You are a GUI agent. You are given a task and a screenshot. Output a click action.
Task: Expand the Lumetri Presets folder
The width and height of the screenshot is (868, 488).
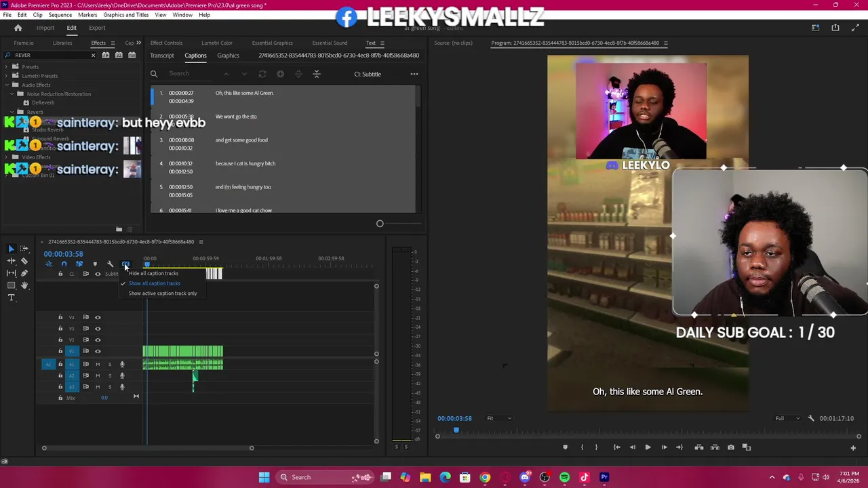click(x=6, y=76)
